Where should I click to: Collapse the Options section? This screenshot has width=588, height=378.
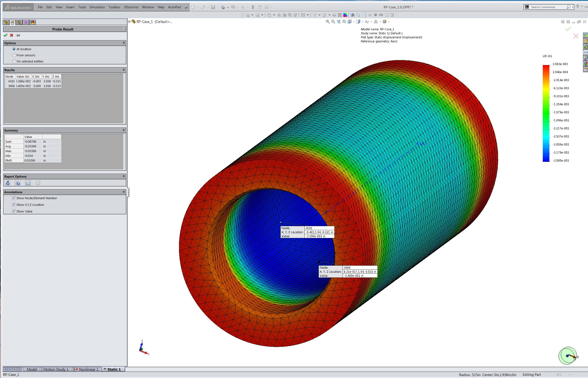coord(124,43)
